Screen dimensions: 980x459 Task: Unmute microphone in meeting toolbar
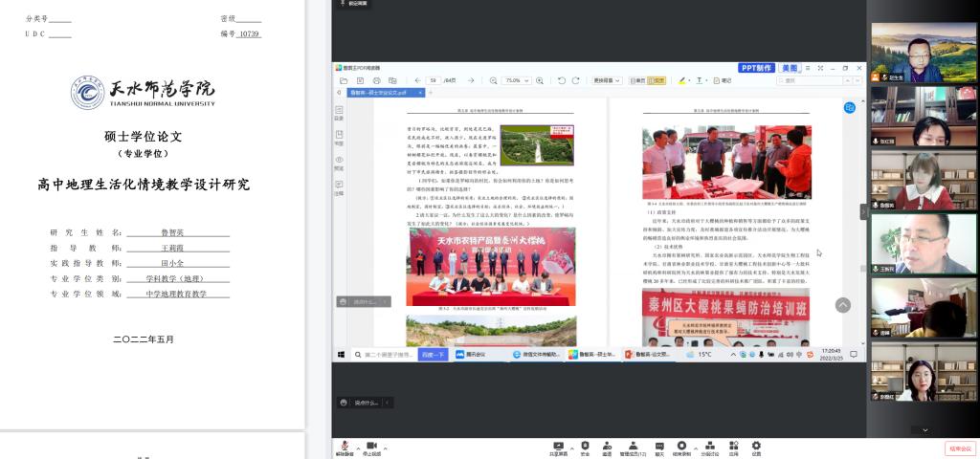345,447
